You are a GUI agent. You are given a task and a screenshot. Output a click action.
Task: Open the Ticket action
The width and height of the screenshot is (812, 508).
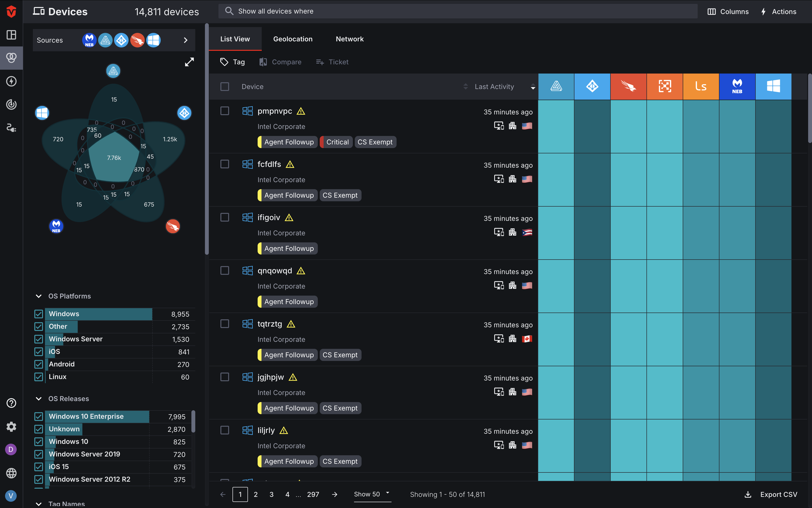332,62
